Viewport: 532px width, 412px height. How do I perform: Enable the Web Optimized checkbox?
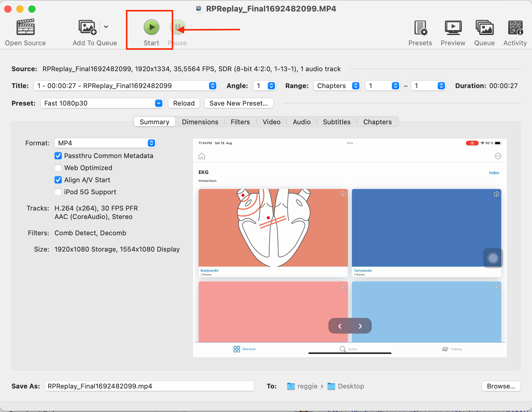pyautogui.click(x=58, y=168)
